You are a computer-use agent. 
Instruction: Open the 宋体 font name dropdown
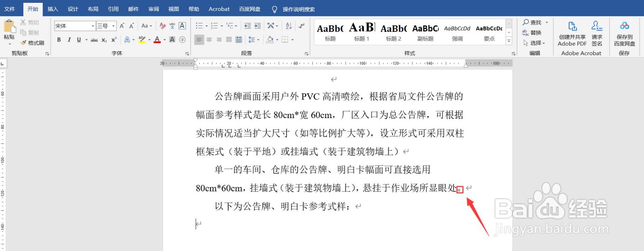pyautogui.click(x=93, y=26)
